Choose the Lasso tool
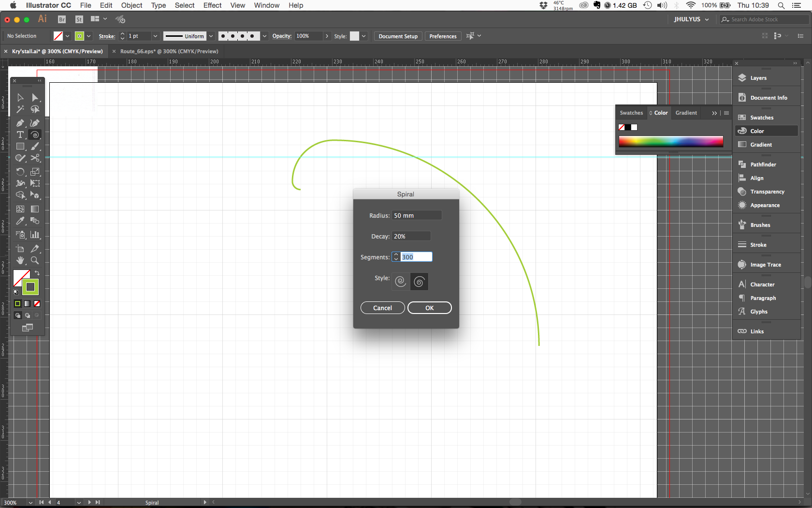812x508 pixels. click(35, 109)
